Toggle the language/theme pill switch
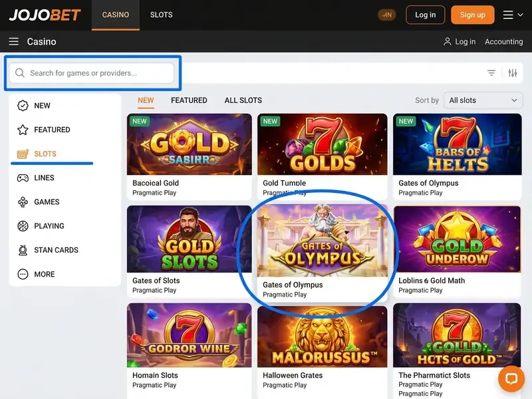532x399 pixels. [x=387, y=15]
